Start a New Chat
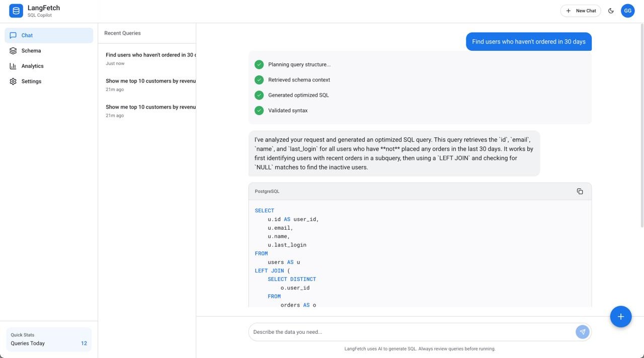The height and width of the screenshot is (358, 644). (x=580, y=10)
